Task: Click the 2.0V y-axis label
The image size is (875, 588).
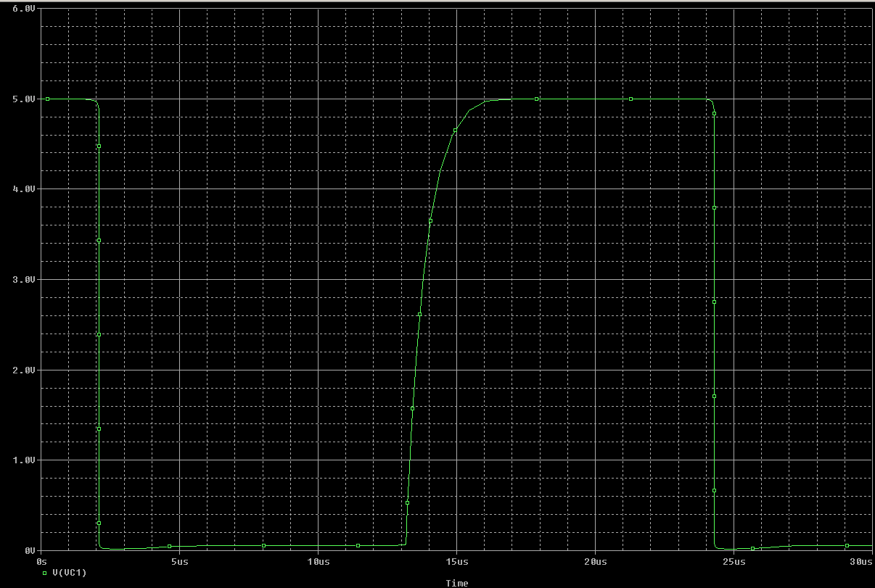Action: [x=23, y=370]
